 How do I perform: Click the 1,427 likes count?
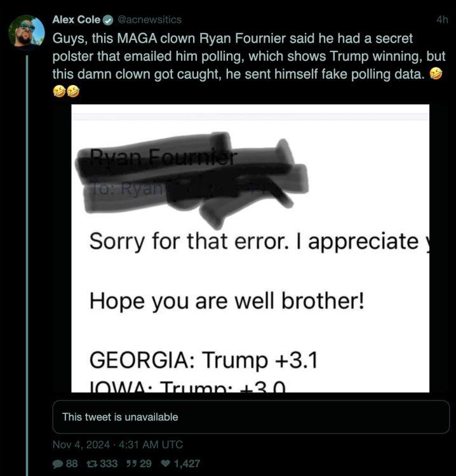pyautogui.click(x=187, y=464)
